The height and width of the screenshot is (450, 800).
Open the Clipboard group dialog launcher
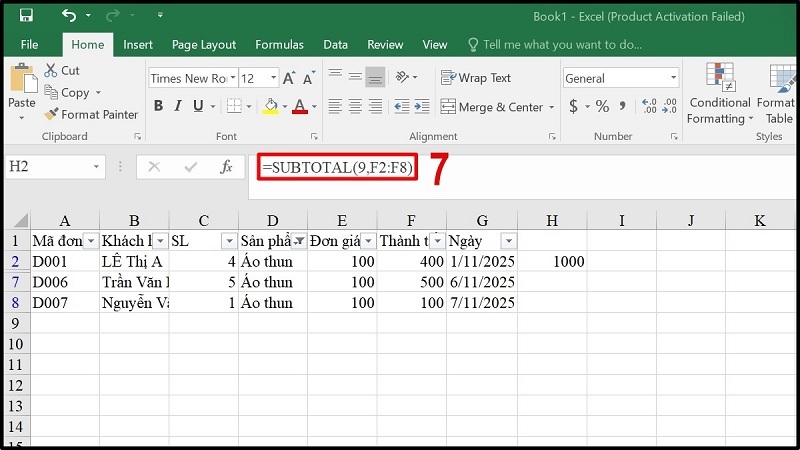tap(137, 136)
